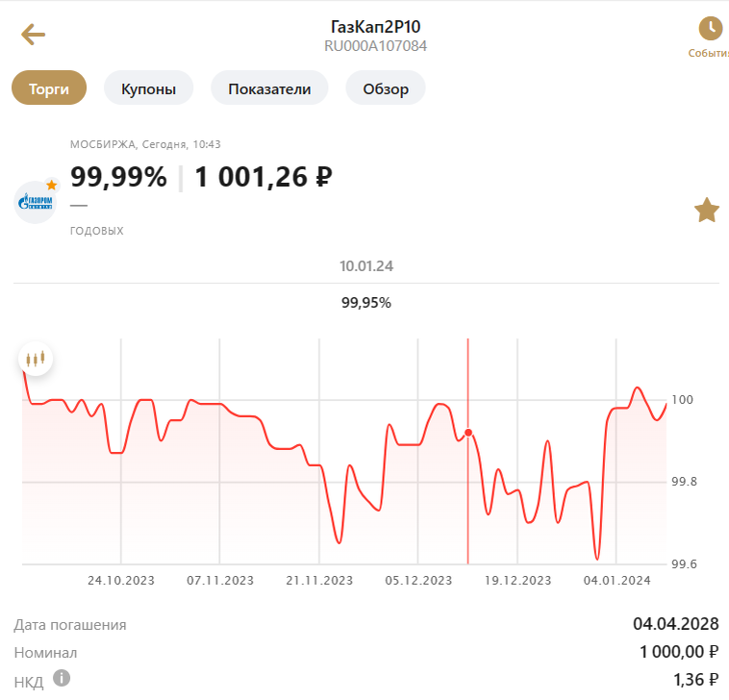Image resolution: width=729 pixels, height=700 pixels.
Task: Click the годовых label
Action: pyautogui.click(x=97, y=231)
